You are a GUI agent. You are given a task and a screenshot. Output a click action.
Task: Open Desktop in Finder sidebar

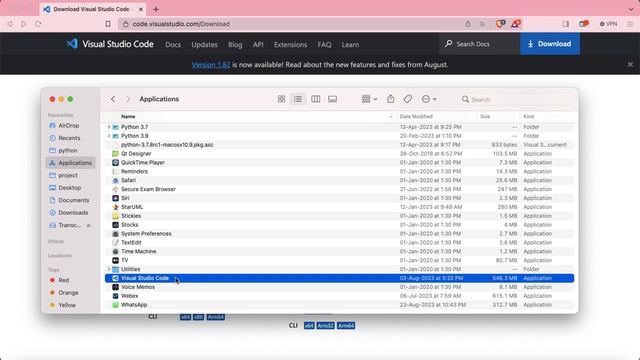pos(69,188)
